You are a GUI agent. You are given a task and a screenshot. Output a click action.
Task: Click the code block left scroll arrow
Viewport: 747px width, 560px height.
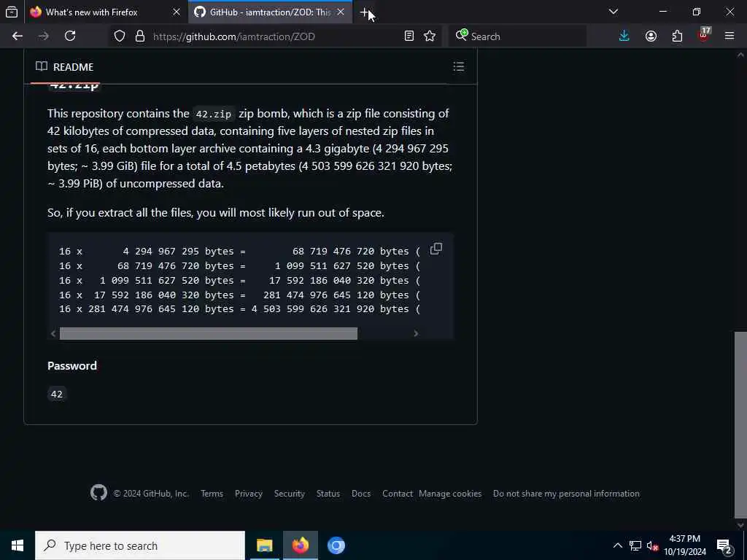tap(53, 334)
